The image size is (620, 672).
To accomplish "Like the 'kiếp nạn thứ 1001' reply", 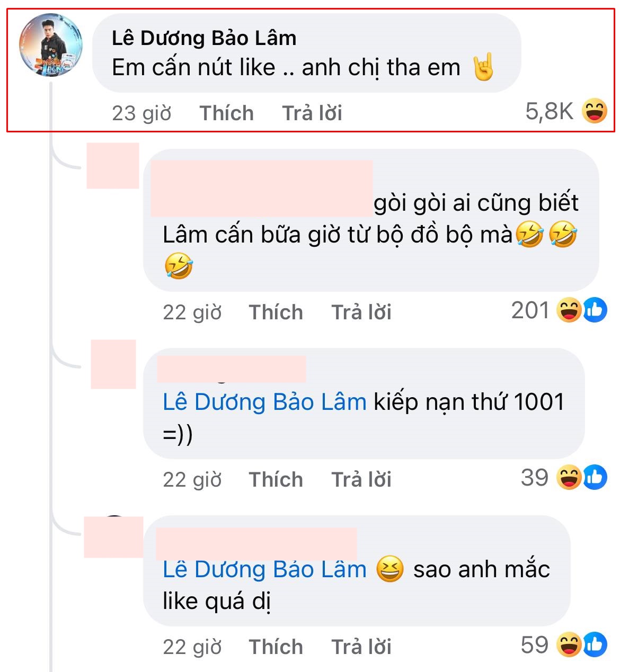I will 276,480.
